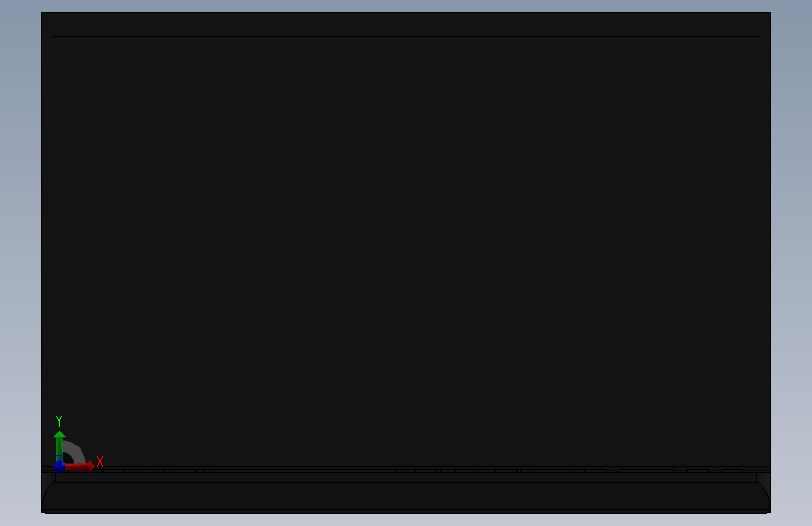Select the blue Z axis origin sphere
The width and height of the screenshot is (812, 526).
pyautogui.click(x=59, y=466)
